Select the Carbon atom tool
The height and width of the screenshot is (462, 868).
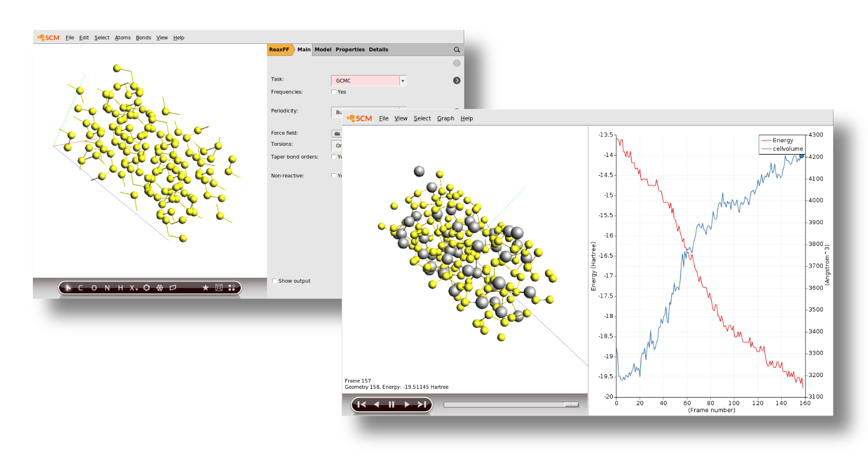point(80,288)
